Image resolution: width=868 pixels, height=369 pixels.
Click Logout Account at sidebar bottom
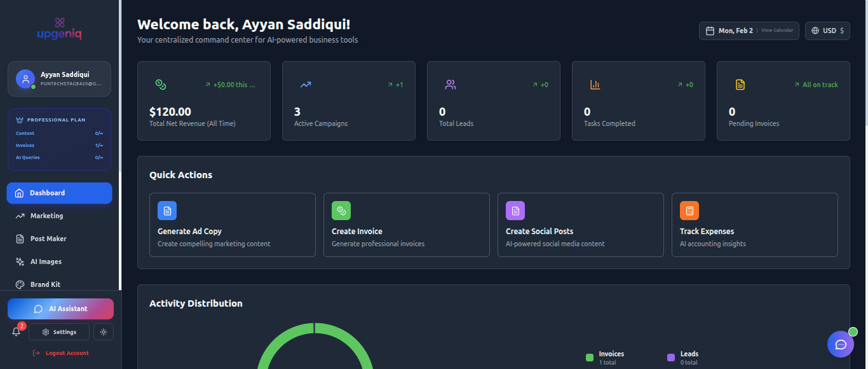[x=61, y=352]
